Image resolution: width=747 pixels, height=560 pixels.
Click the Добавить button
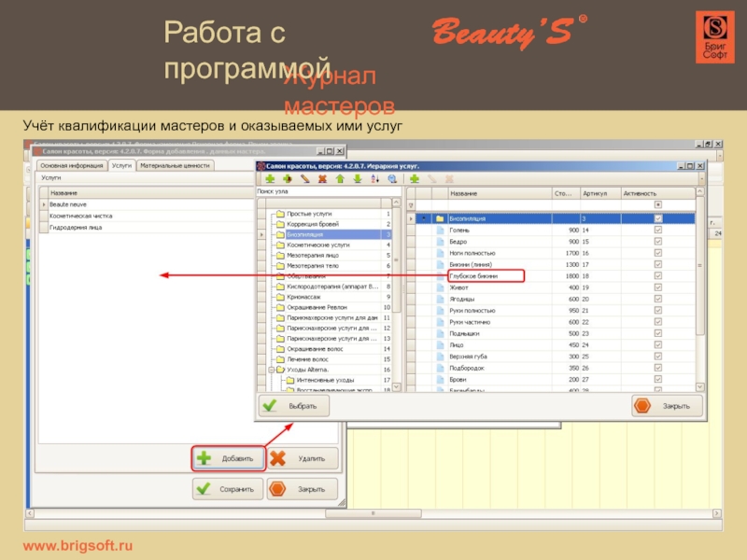pos(228,458)
